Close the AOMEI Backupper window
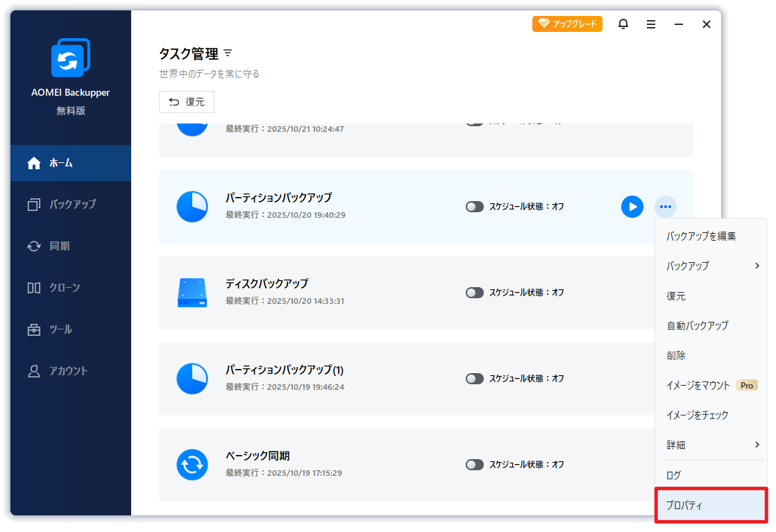This screenshot has height=532, width=776. point(706,24)
